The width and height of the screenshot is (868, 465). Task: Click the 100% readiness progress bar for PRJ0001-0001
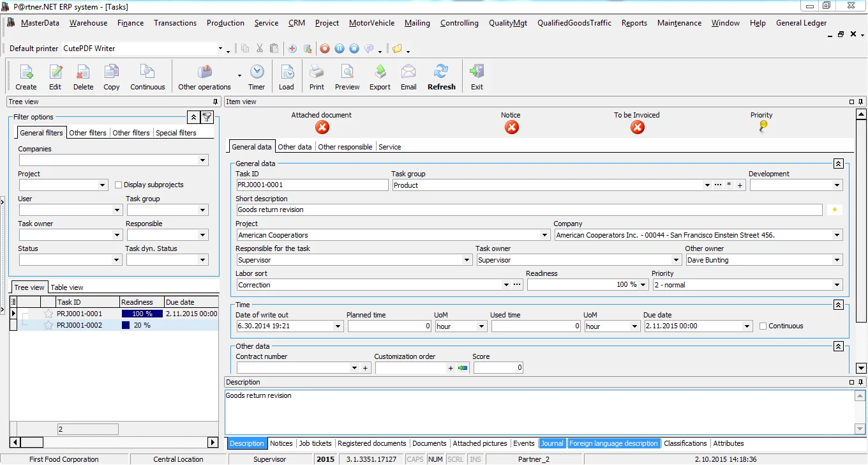(142, 314)
